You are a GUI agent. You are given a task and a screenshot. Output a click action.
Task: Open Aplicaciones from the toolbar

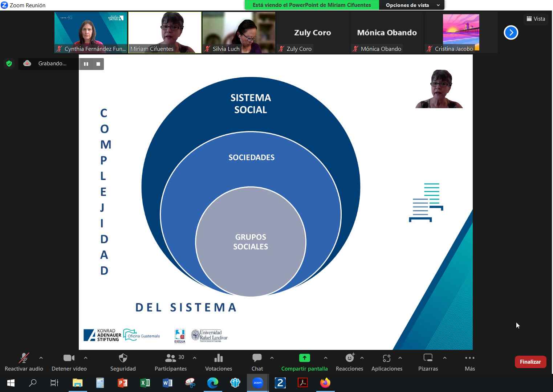[x=387, y=358]
